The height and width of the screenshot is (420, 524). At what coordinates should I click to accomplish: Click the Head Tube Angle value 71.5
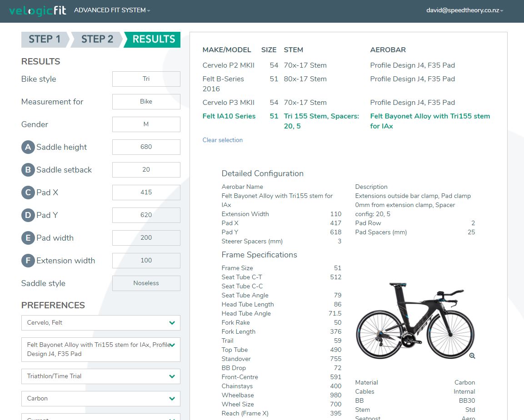point(335,313)
